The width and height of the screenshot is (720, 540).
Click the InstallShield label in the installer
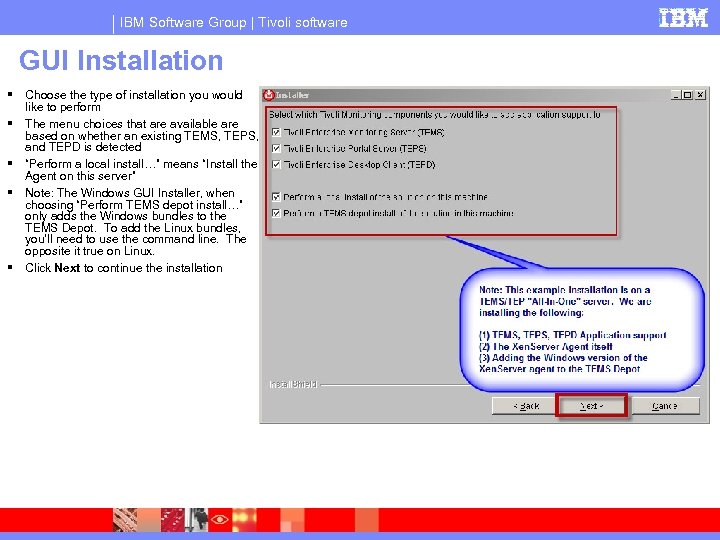tap(293, 384)
